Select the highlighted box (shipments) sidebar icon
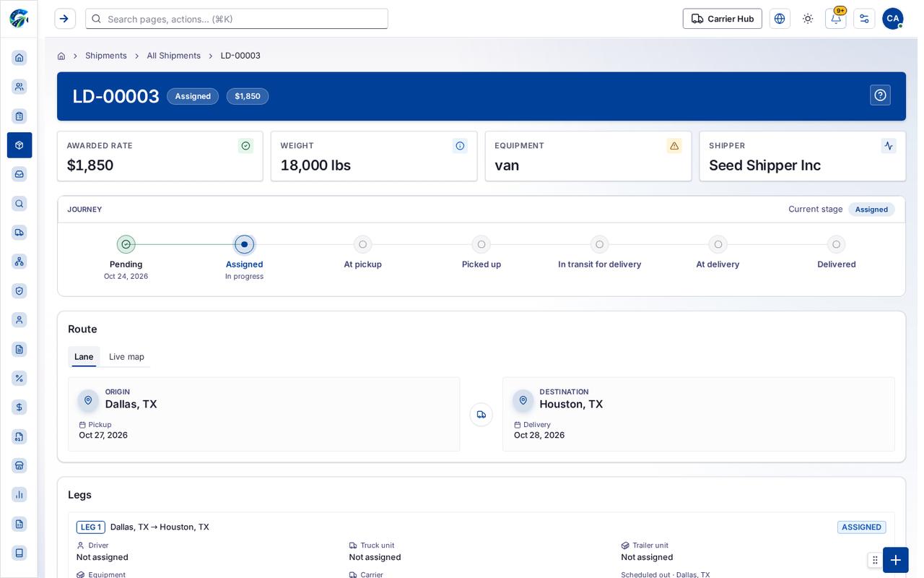Image resolution: width=924 pixels, height=578 pixels. [19, 145]
